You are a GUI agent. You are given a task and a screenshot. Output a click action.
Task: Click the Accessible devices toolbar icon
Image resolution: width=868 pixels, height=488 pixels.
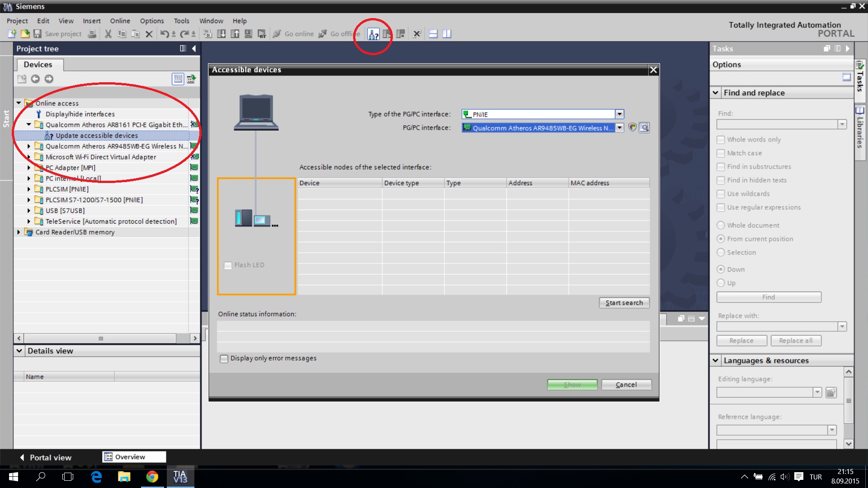[373, 34]
